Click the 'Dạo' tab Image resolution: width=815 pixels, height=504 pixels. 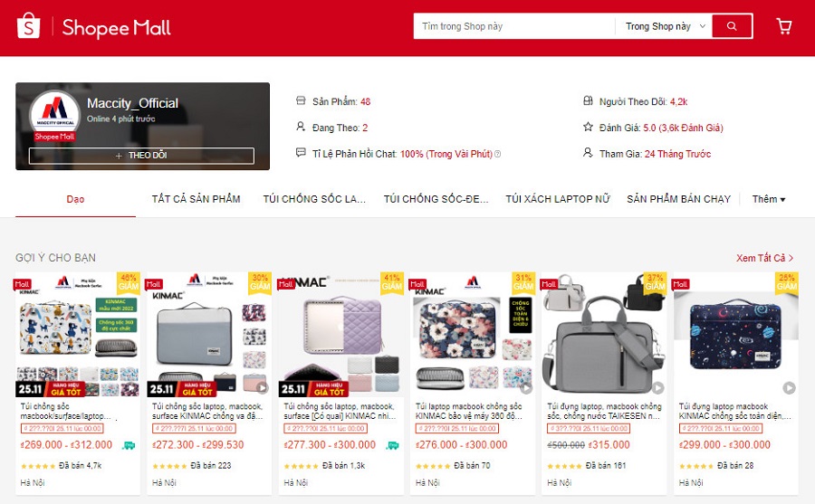[75, 199]
